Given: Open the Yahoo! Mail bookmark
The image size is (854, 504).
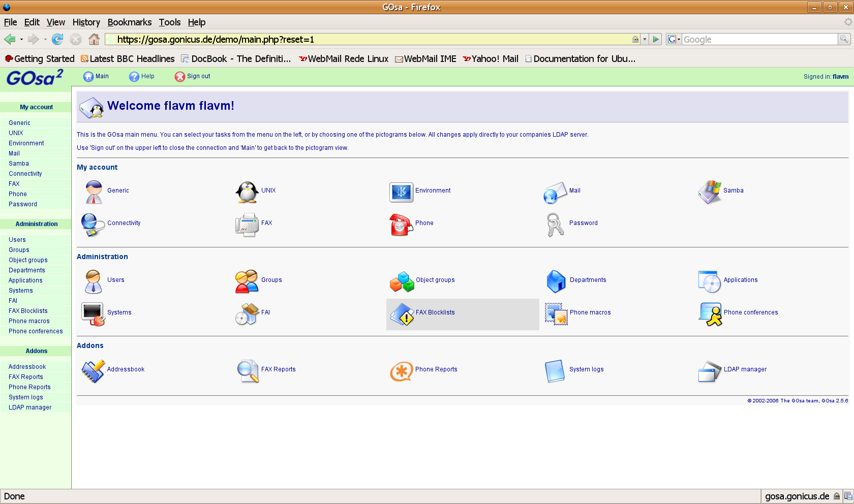Looking at the screenshot, I should coord(491,59).
